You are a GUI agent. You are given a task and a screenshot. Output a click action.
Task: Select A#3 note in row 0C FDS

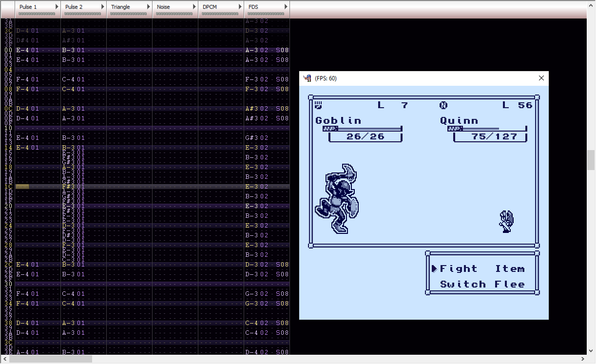pos(251,109)
